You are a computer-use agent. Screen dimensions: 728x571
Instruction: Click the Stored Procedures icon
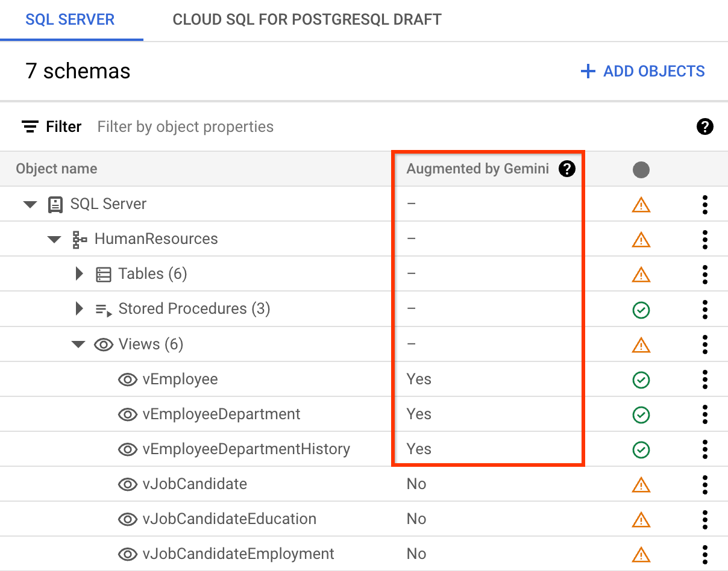click(x=104, y=309)
